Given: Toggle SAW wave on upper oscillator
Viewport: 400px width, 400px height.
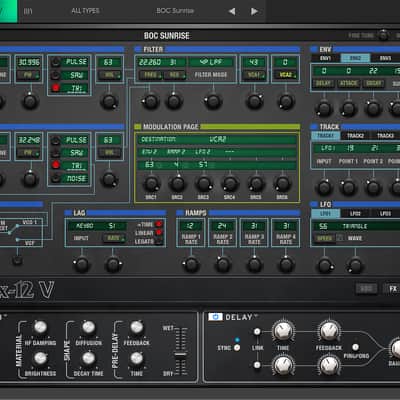Looking at the screenshot, I should [56, 75].
